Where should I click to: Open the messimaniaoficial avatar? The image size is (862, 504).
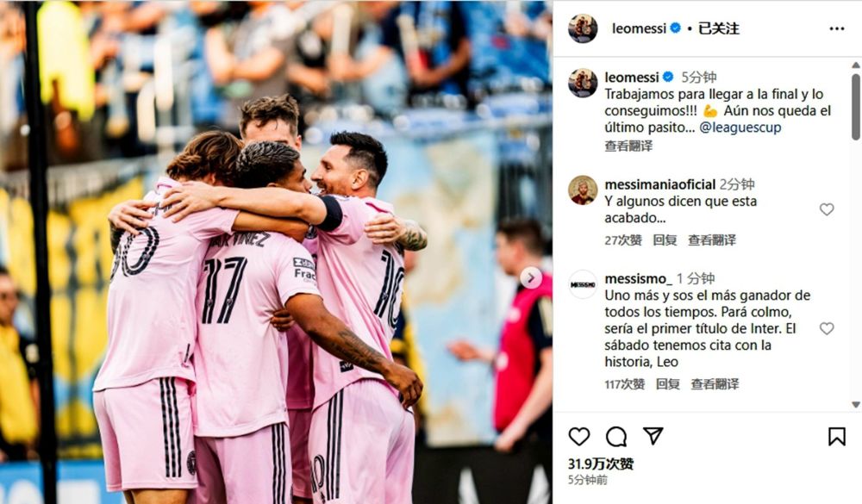583,190
